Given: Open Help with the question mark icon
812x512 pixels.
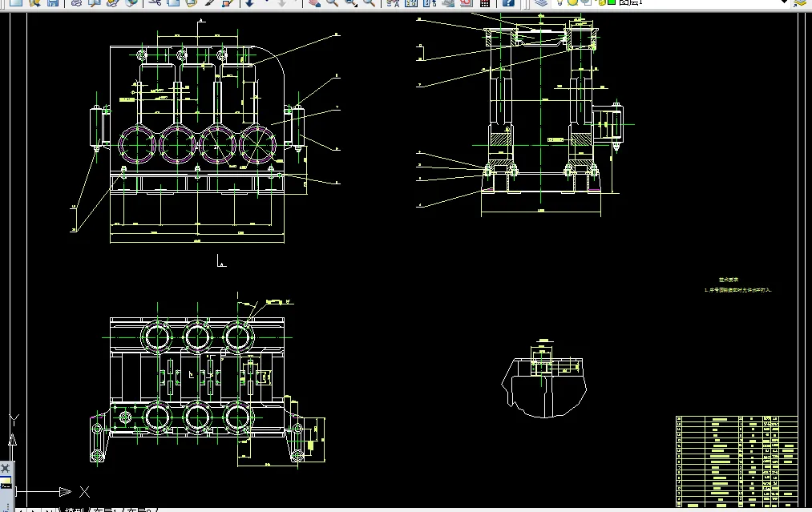Looking at the screenshot, I should 508,2.
